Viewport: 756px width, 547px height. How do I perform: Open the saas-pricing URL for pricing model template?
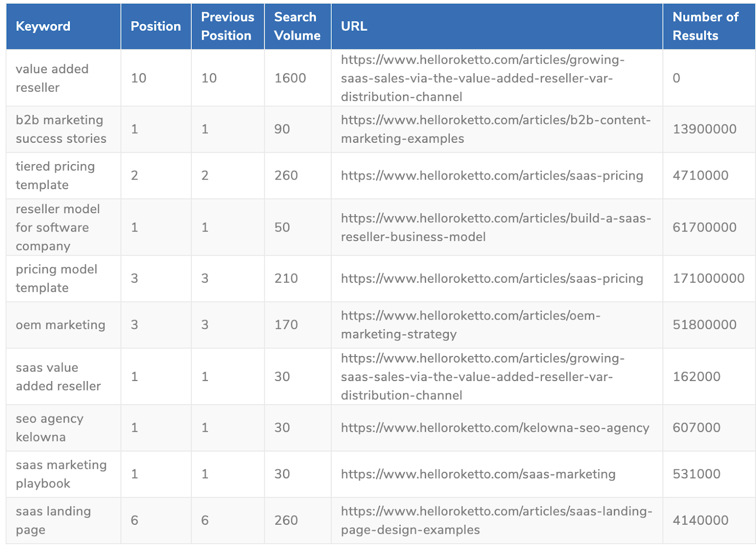point(492,278)
